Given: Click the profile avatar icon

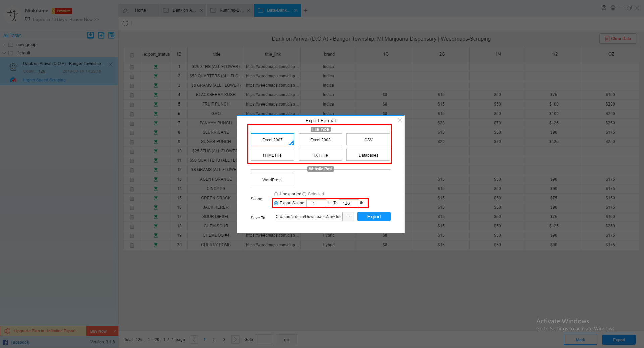Looking at the screenshot, I should (13, 15).
